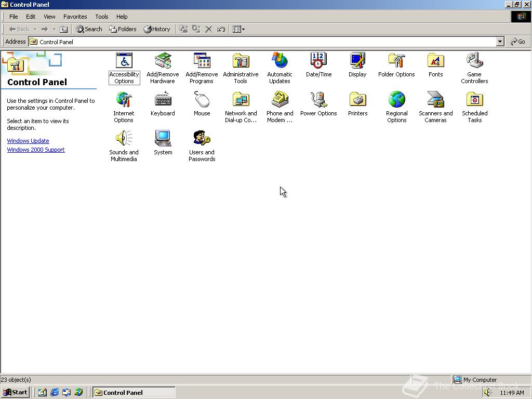Open the Views dropdown button
Image resolution: width=532 pixels, height=399 pixels.
point(239,29)
